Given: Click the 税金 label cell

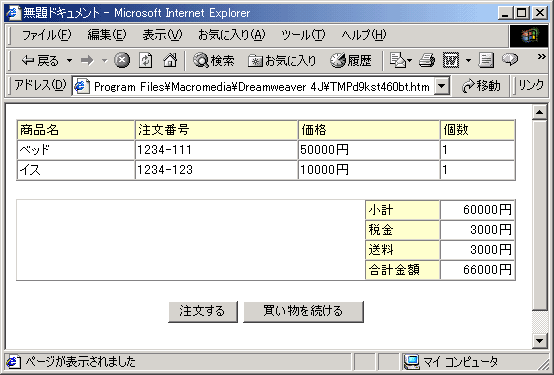Looking at the screenshot, I should pos(403,230).
